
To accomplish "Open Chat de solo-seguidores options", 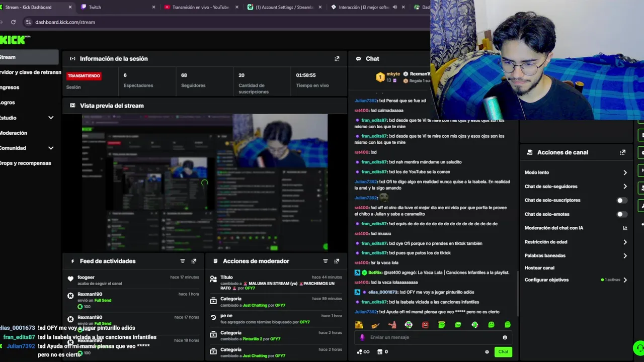I will [x=576, y=187].
